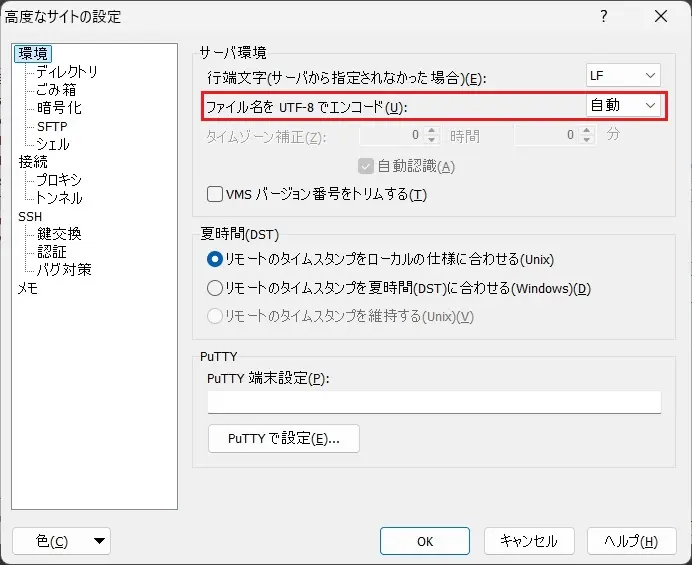Screen dimensions: 692x565
Task: Select 認証 under SSH
Action: (x=52, y=252)
